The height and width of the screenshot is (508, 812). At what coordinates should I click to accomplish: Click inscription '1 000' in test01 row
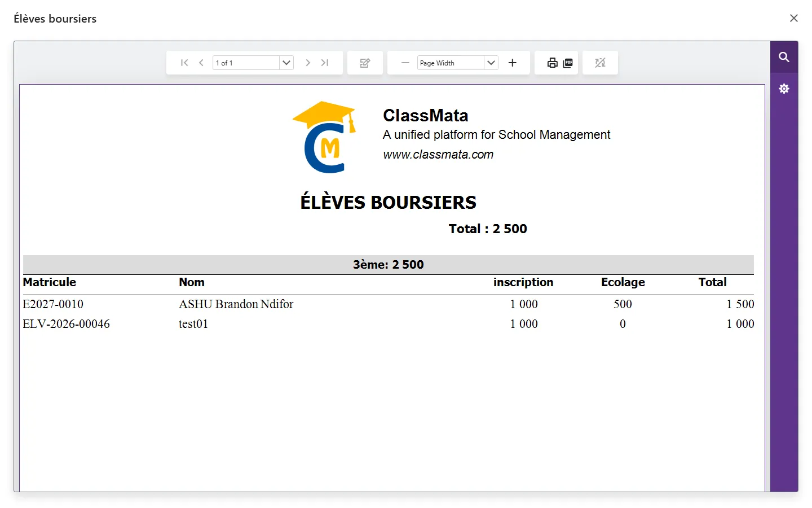coord(524,324)
